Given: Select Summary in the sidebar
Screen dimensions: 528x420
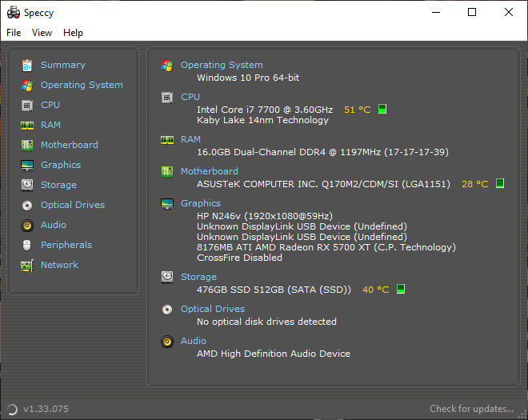Looking at the screenshot, I should tap(63, 65).
